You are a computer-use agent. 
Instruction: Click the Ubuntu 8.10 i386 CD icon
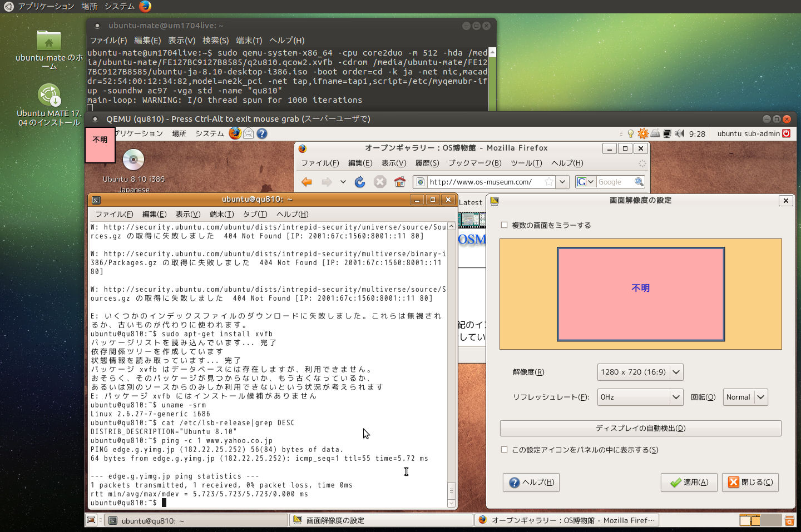coord(133,160)
